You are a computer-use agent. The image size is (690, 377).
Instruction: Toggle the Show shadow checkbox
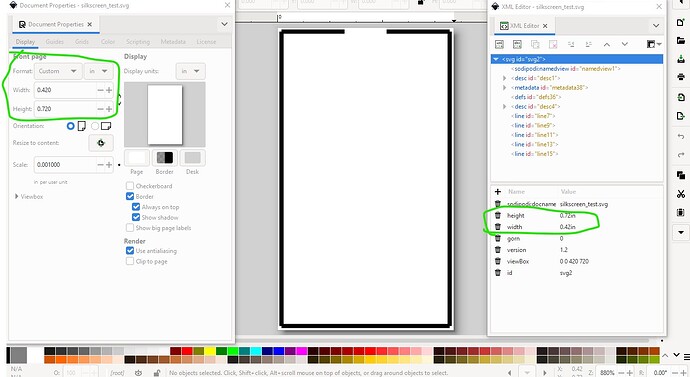(x=136, y=217)
